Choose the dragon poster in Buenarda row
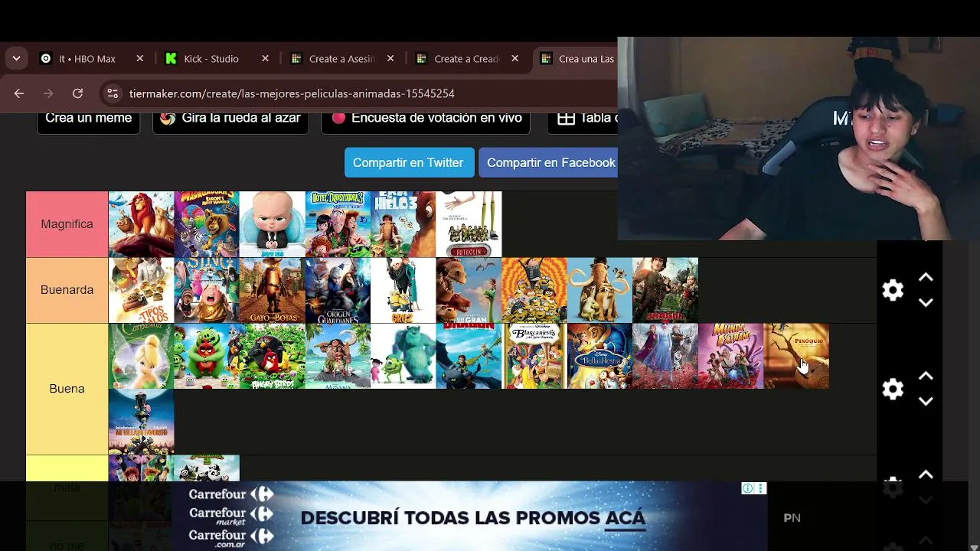 [x=665, y=290]
